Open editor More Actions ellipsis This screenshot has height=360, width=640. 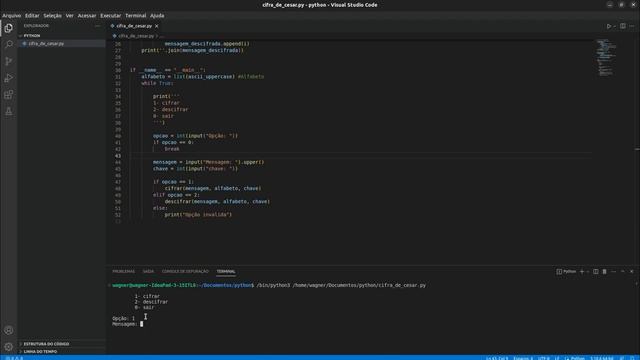632,26
